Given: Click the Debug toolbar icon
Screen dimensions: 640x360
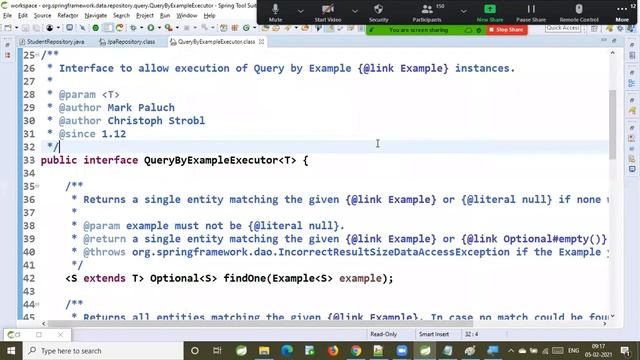Looking at the screenshot, I should (x=133, y=28).
